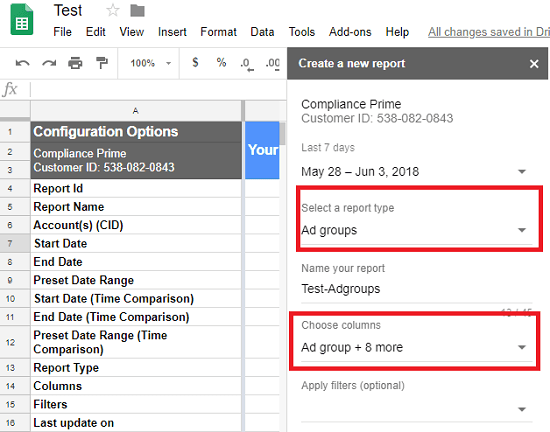The width and height of the screenshot is (550, 432).
Task: Open the Help menu
Action: pos(397,32)
